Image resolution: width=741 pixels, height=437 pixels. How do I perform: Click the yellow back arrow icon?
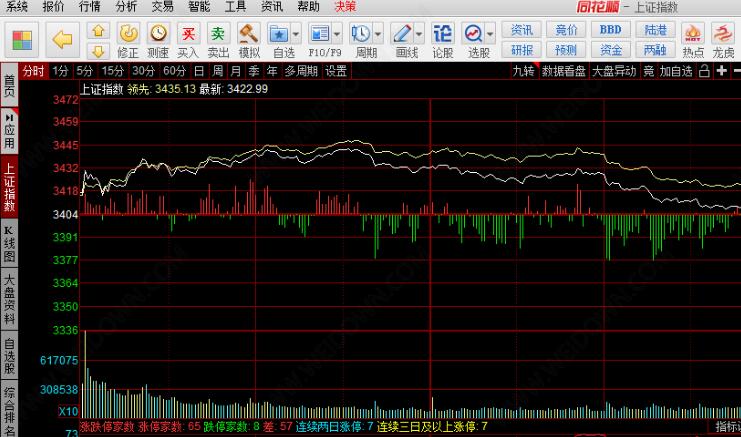coord(62,40)
